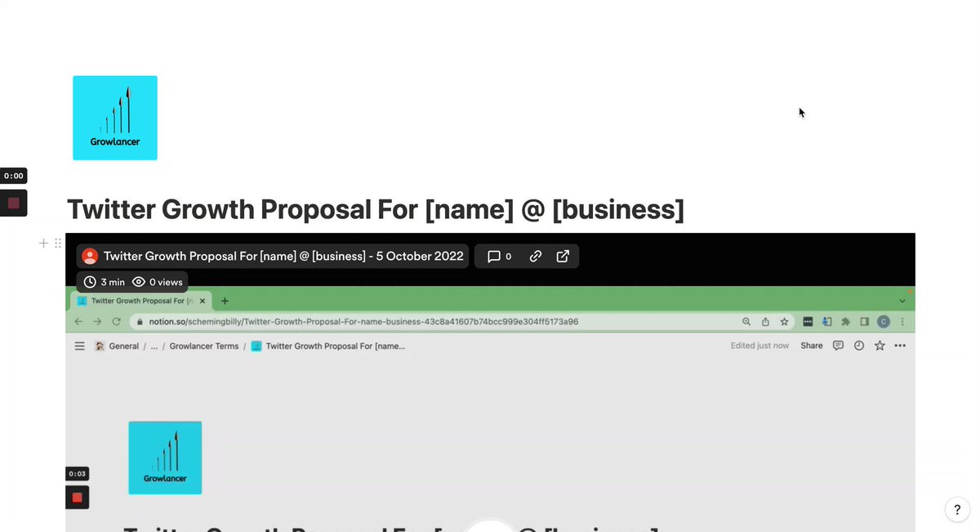Click the six-dot block drag handle

pos(58,243)
